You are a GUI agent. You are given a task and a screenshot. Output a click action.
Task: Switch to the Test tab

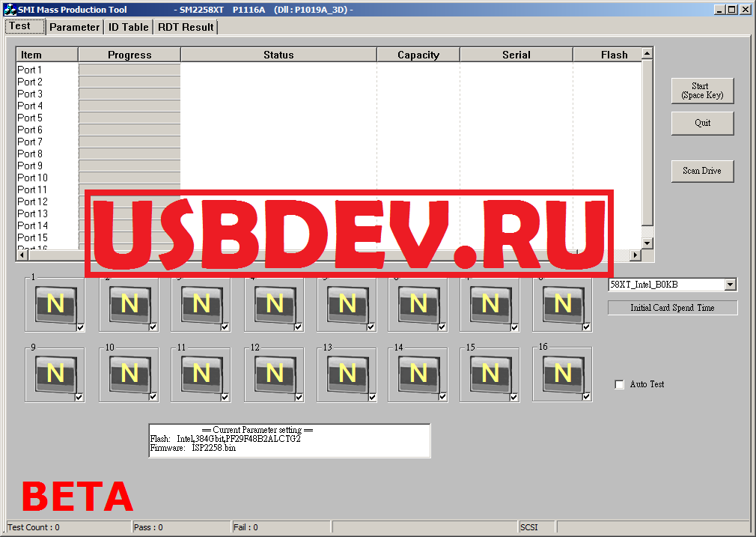(25, 26)
